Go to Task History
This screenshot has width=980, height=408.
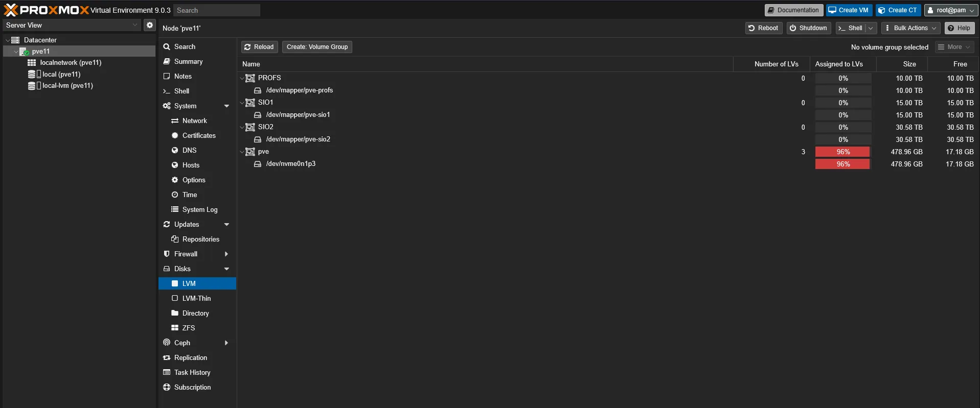click(192, 372)
